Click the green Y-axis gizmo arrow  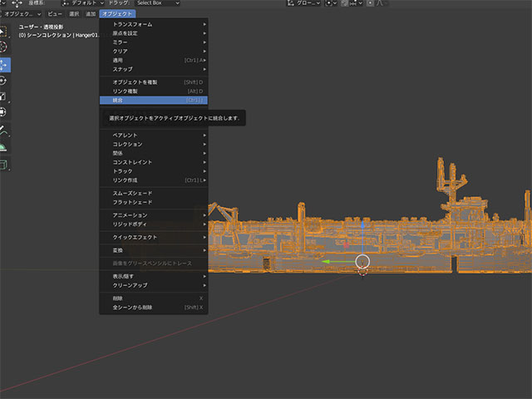pos(328,262)
